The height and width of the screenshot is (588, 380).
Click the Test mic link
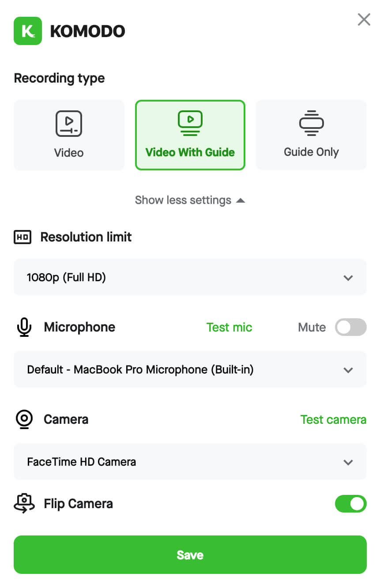(229, 327)
